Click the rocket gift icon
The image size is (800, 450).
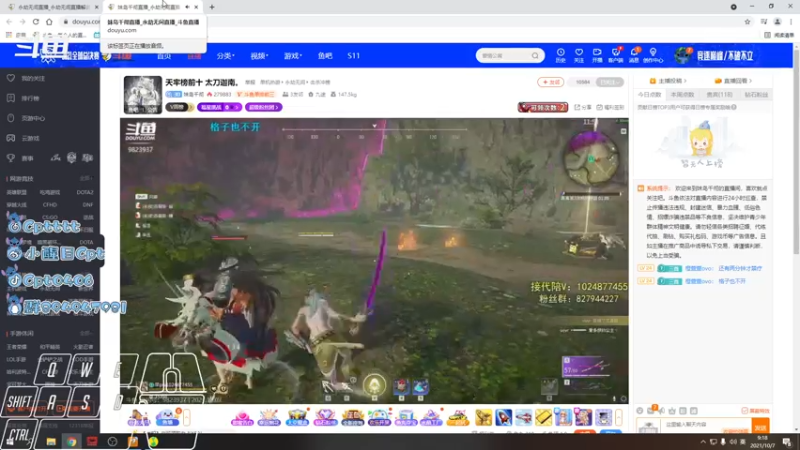pos(504,417)
